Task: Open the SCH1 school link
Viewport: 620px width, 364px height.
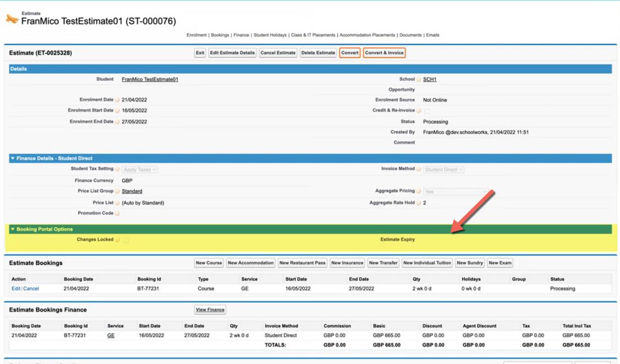Action: (x=430, y=79)
